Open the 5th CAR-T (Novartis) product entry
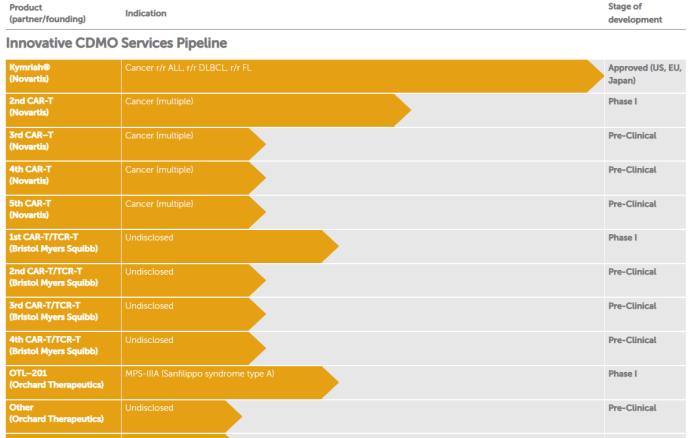The image size is (692, 438). [33, 209]
